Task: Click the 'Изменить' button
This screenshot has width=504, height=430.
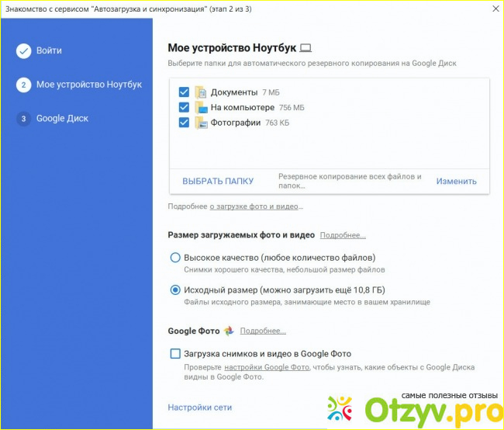Action: click(x=456, y=181)
